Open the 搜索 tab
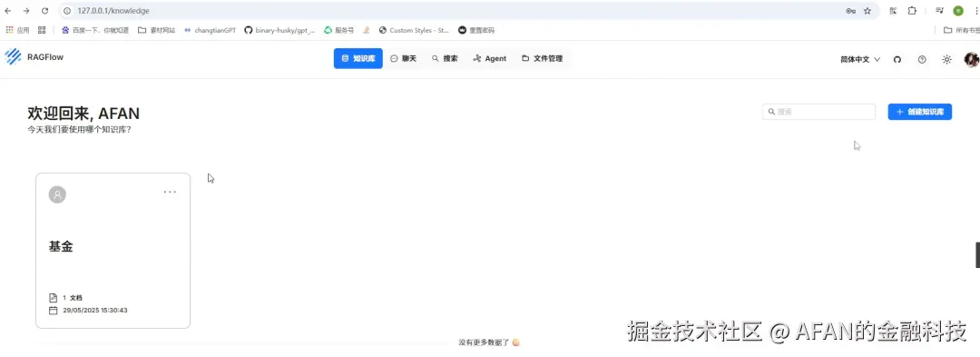This screenshot has height=357, width=980. (x=445, y=58)
